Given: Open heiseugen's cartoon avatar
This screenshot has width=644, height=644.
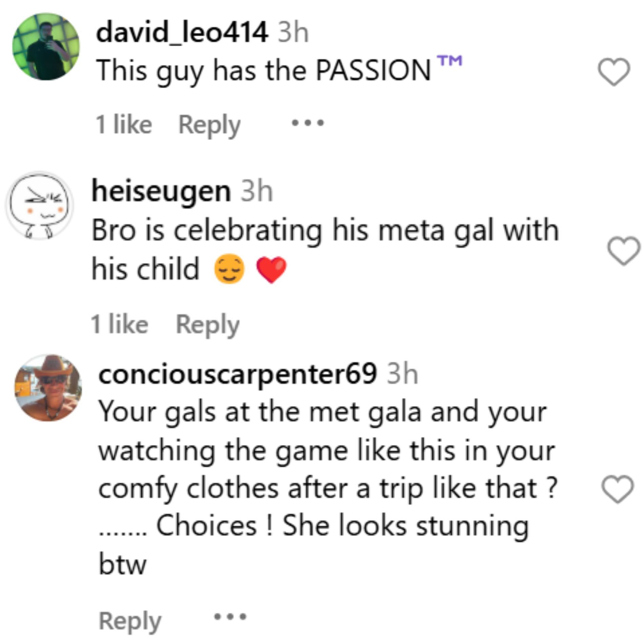Looking at the screenshot, I should 39,206.
